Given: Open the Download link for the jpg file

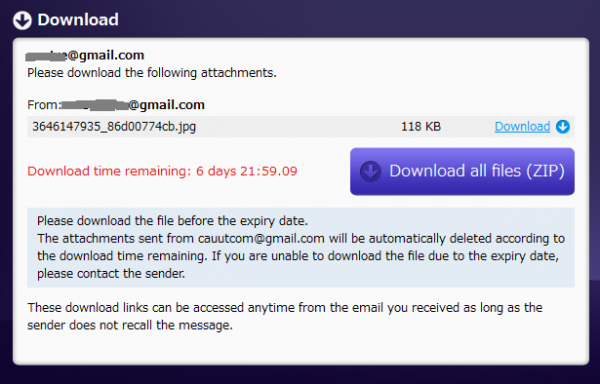Looking at the screenshot, I should coord(522,127).
